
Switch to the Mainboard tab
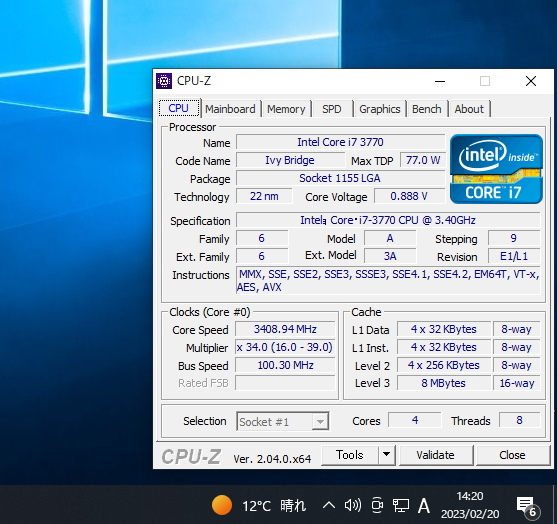click(230, 109)
